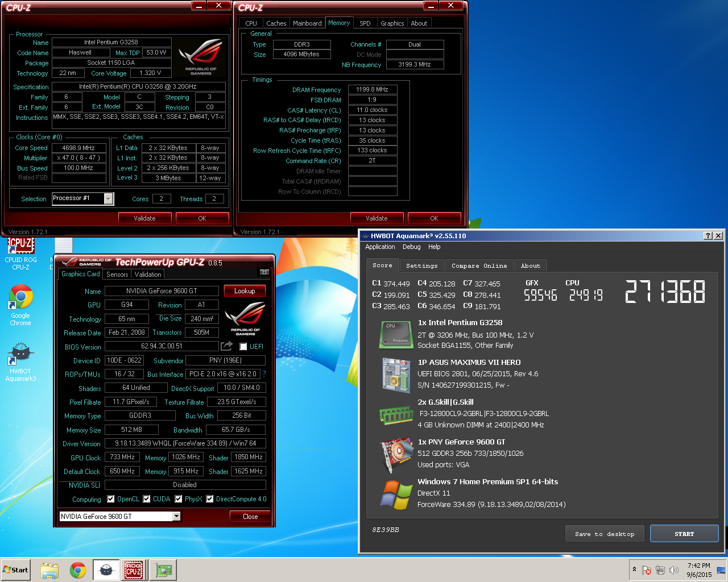Open Chrome from the taskbar
Screen dimensions: 728x582
[78, 570]
